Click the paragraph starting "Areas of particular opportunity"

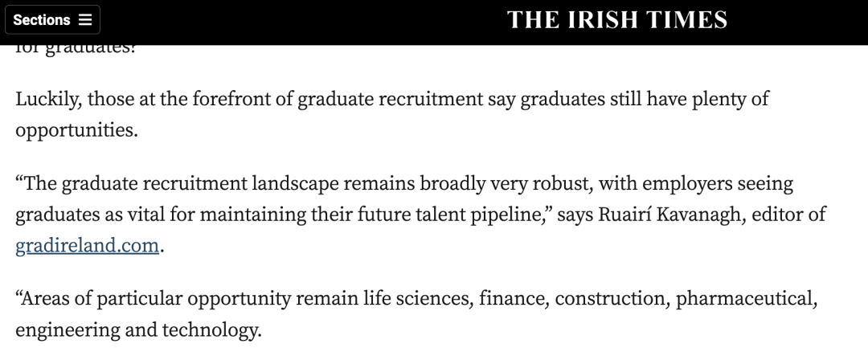[x=416, y=314]
